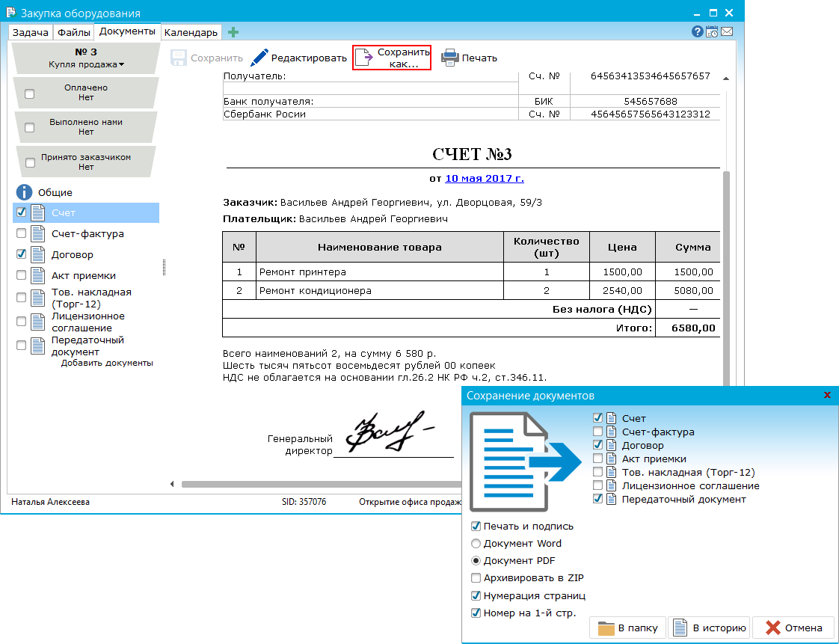The height and width of the screenshot is (644, 839).
Task: Click the Акт приемки document icon in sidebar
Action: pos(37,275)
